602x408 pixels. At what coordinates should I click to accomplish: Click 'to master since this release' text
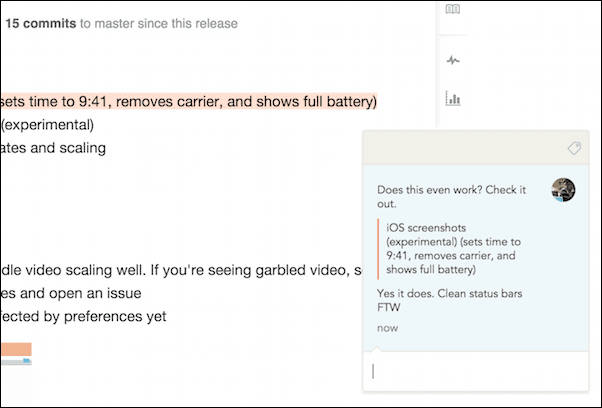[159, 23]
